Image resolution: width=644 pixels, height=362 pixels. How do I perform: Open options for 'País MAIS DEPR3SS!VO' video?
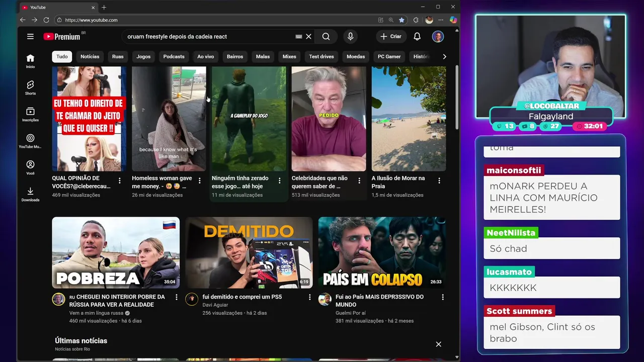pyautogui.click(x=443, y=297)
